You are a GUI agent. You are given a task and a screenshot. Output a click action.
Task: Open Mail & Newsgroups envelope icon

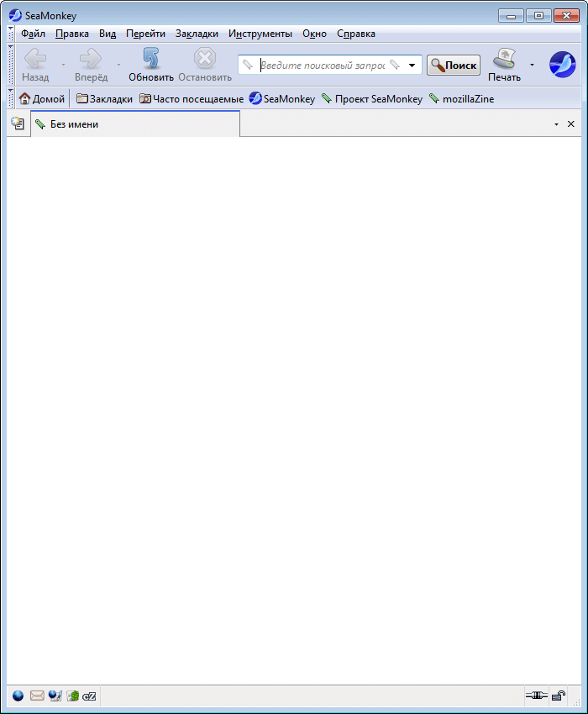tap(37, 696)
